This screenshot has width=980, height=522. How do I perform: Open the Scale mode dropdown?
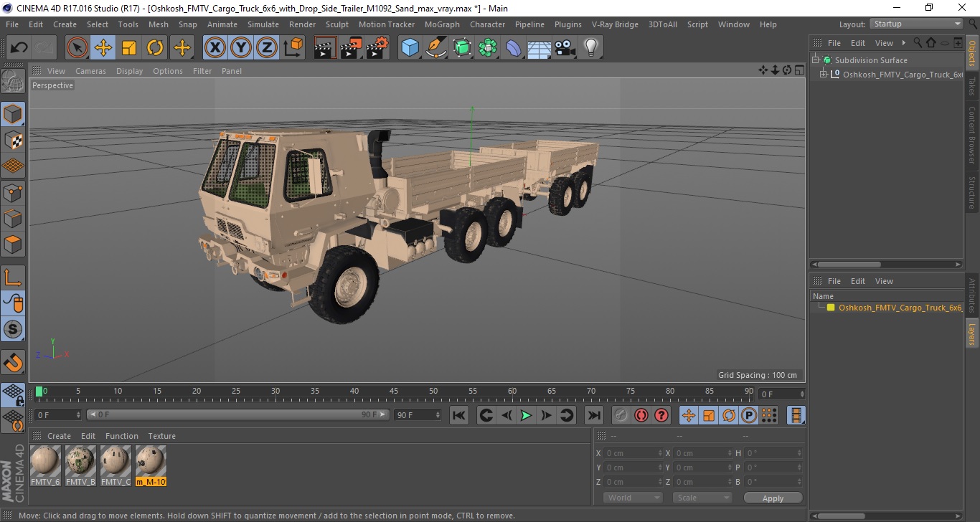[x=702, y=498]
